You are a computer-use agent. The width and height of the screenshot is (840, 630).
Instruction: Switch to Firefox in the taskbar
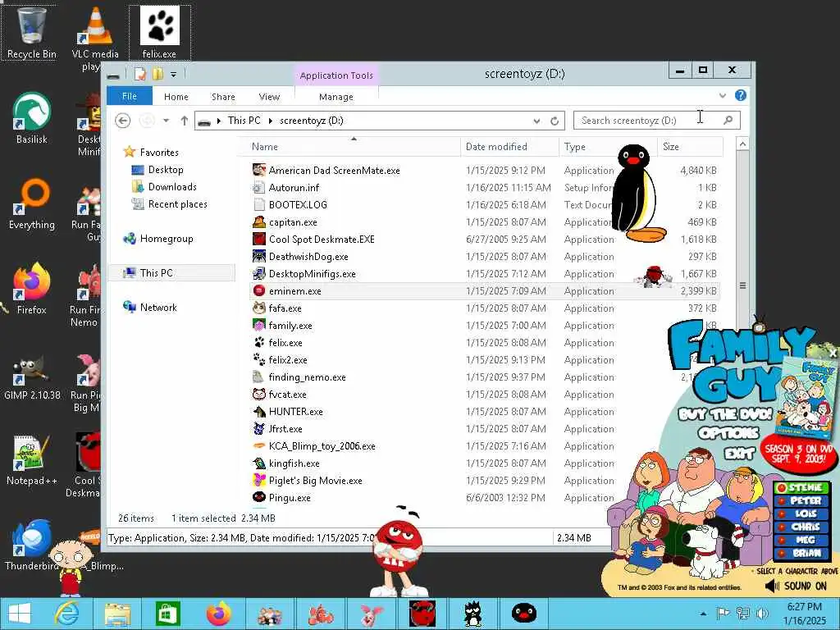(218, 614)
